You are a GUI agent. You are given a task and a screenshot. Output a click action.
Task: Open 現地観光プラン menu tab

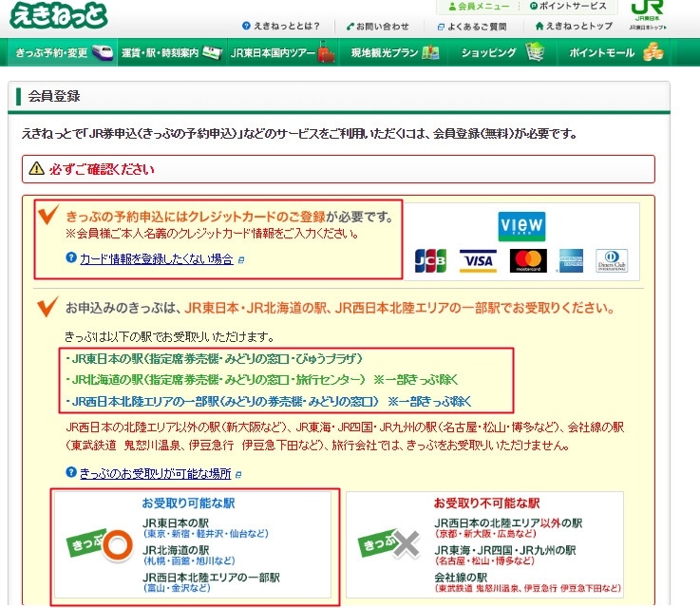(394, 52)
